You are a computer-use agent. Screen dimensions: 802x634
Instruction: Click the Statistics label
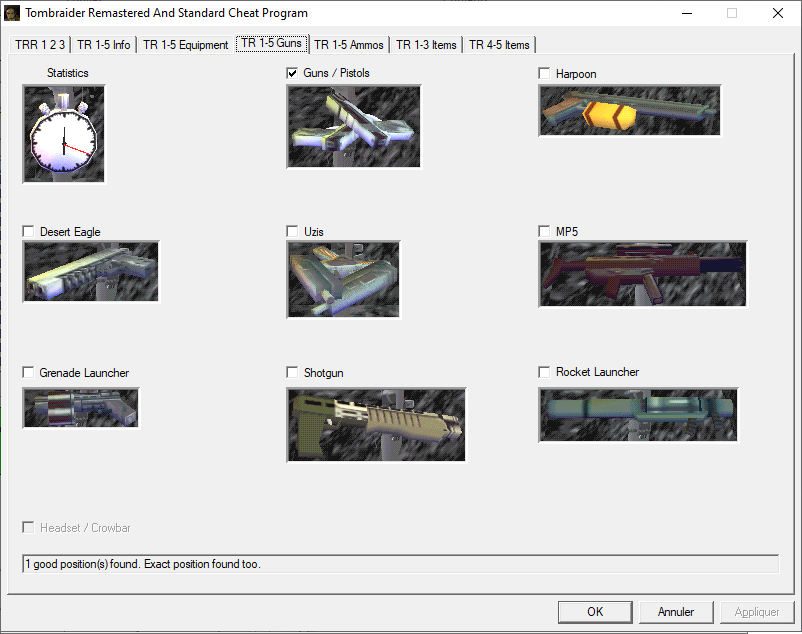[x=68, y=73]
